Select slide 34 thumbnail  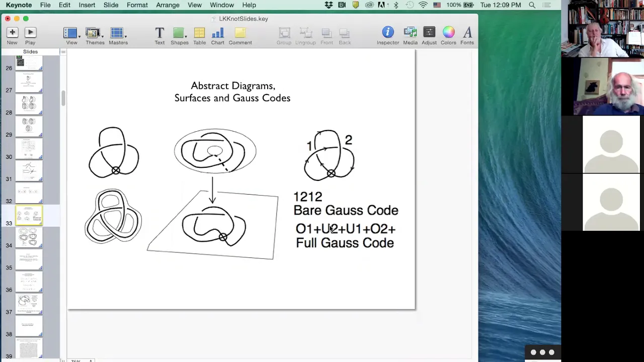pos(29,237)
